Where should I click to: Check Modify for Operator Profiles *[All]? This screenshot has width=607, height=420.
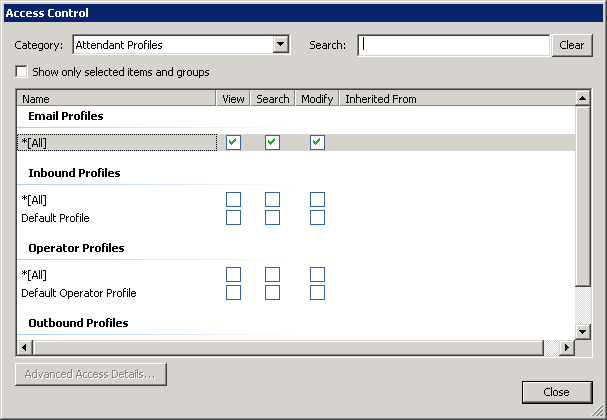317,275
